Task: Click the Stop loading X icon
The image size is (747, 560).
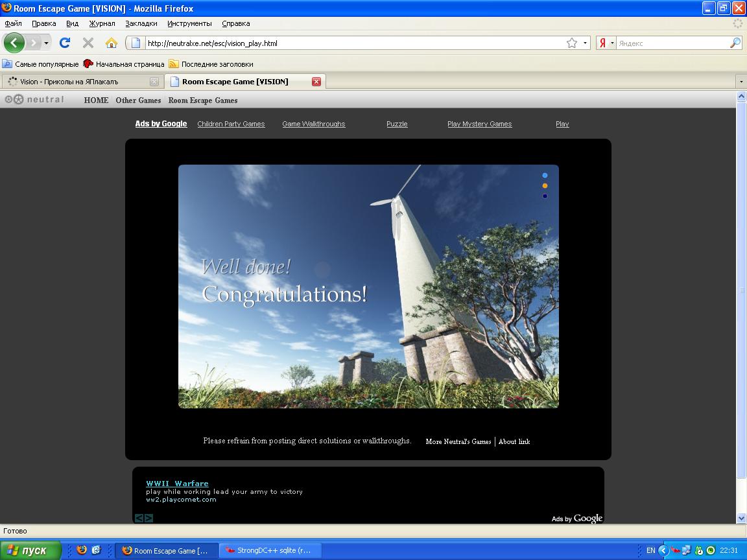Action: point(88,43)
